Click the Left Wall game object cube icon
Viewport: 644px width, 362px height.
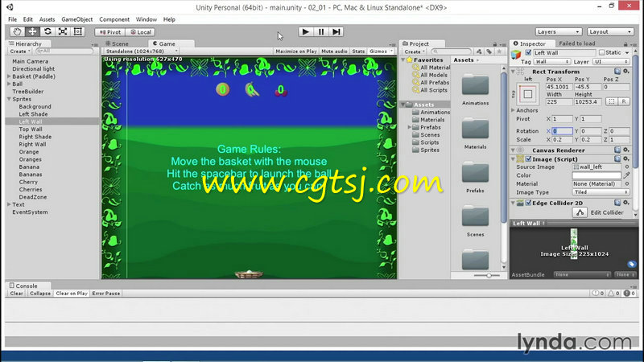pyautogui.click(x=516, y=55)
